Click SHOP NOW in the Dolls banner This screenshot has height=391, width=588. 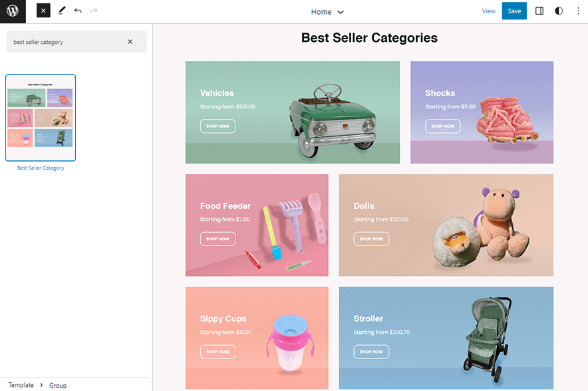pos(371,239)
